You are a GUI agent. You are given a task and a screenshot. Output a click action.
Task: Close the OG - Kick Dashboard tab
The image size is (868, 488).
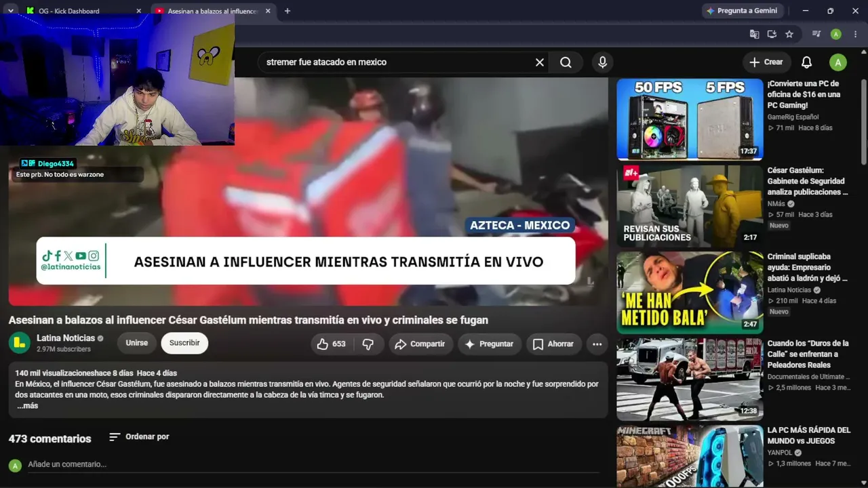[x=139, y=11]
